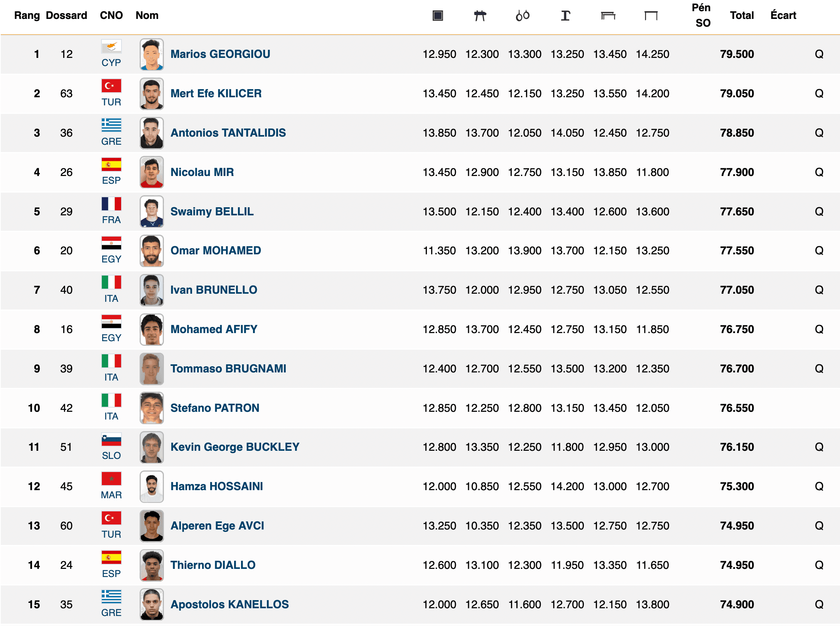Open Kevin George BUCKLEY profile link

tap(235, 447)
